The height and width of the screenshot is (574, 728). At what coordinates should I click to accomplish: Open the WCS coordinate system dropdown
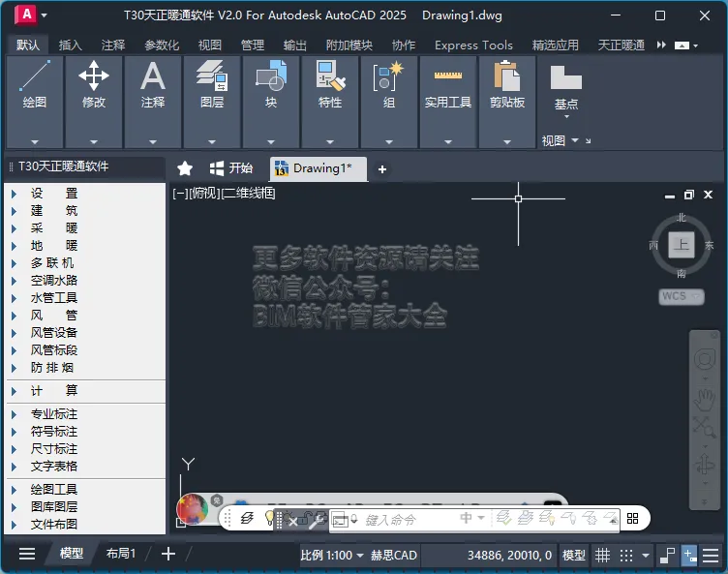tap(682, 296)
